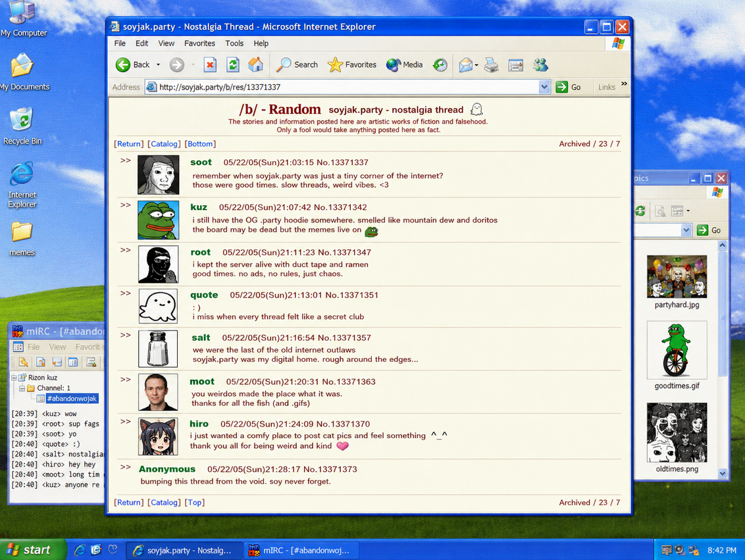This screenshot has height=560, width=745.
Task: Click the Mail envelope toolbar icon
Action: [x=466, y=64]
